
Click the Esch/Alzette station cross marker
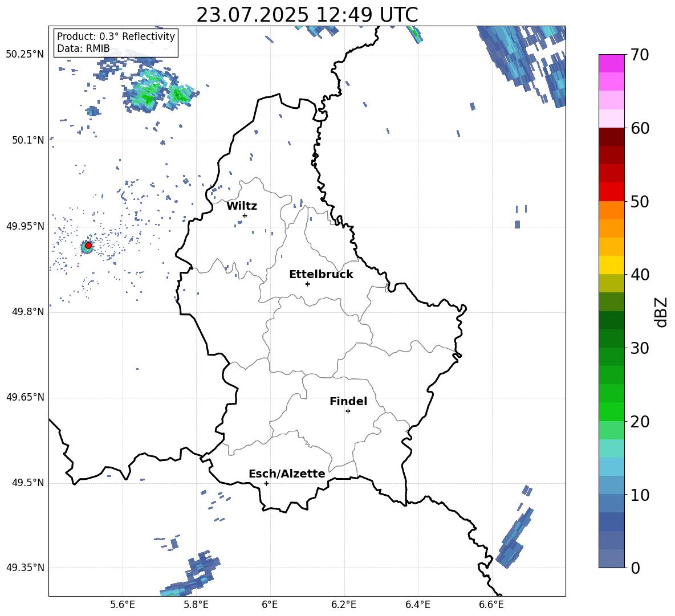[x=266, y=483]
